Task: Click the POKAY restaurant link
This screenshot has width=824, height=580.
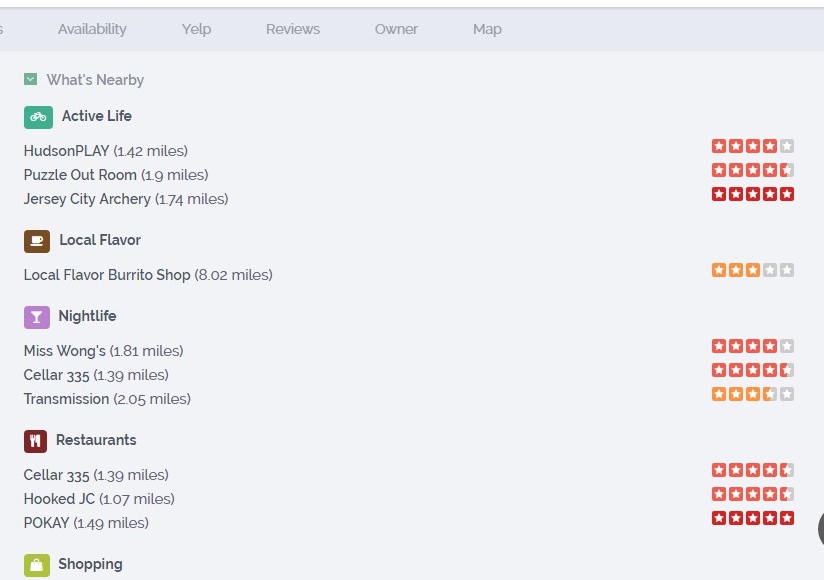Action: click(x=47, y=523)
